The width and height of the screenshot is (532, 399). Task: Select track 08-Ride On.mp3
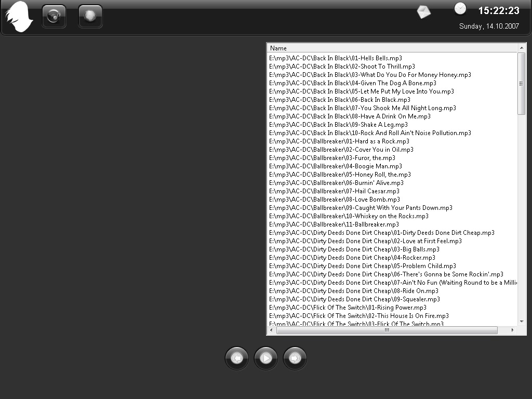pos(354,291)
